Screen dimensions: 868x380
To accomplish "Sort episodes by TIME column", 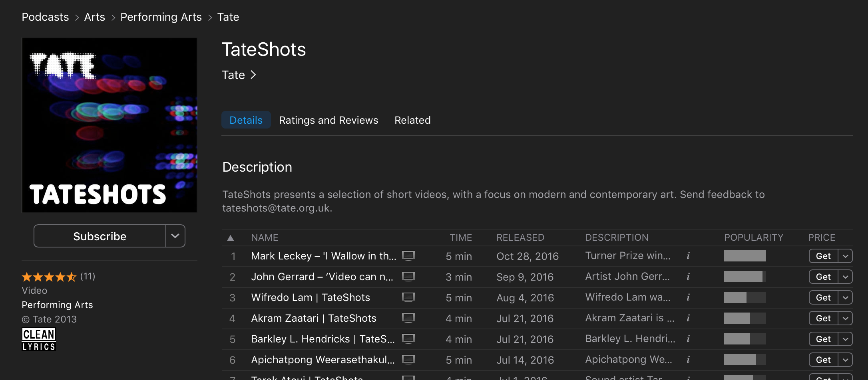I will tap(461, 238).
